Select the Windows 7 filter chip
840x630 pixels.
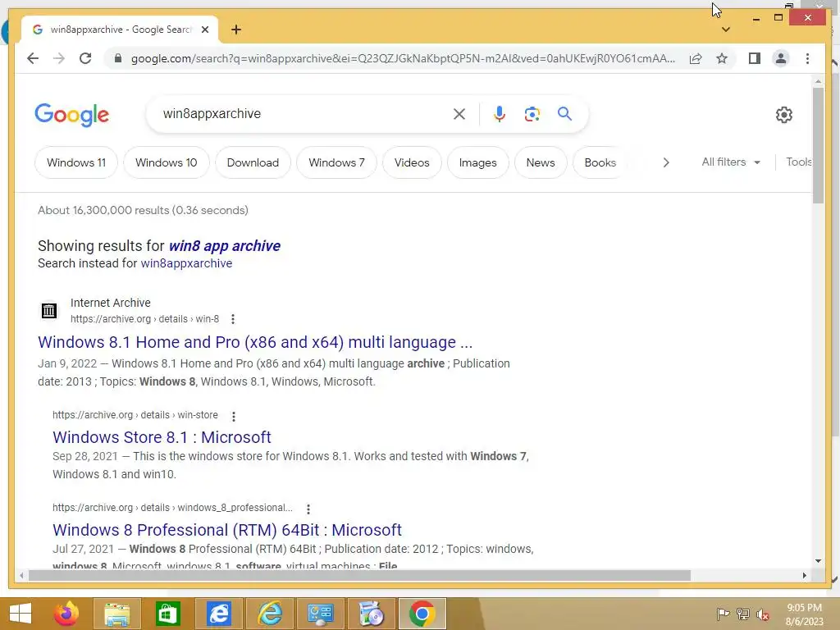tap(336, 162)
